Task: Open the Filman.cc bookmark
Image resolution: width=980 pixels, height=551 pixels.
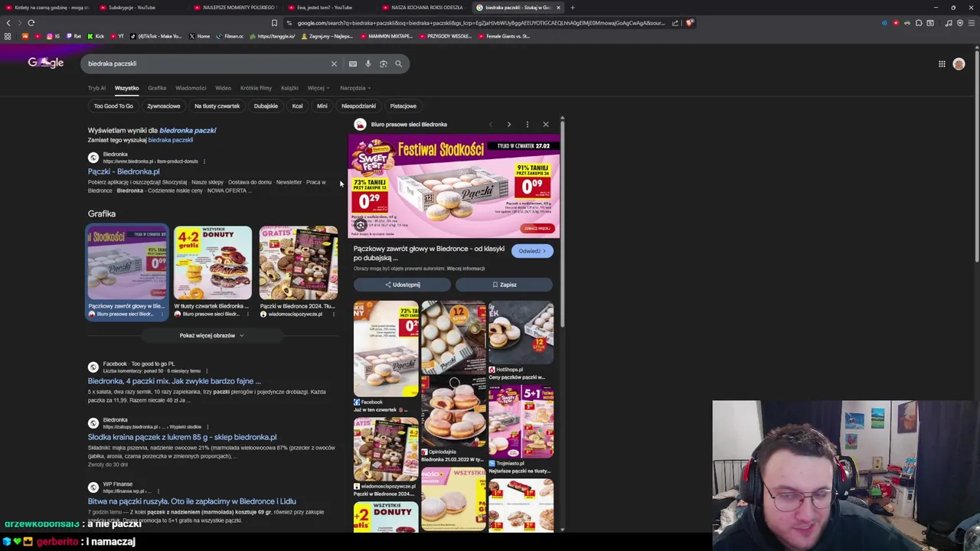Action: 230,36
